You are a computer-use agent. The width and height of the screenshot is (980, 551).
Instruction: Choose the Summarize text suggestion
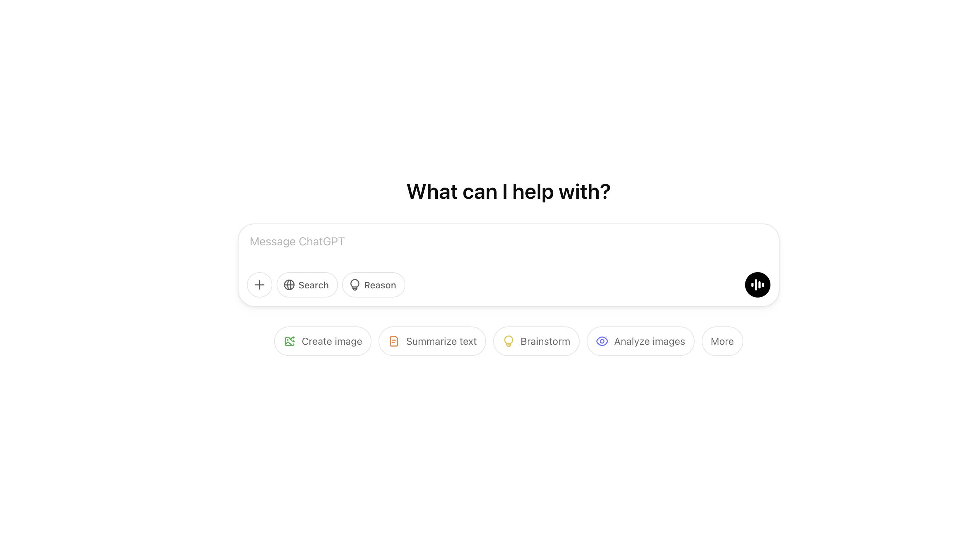(432, 341)
